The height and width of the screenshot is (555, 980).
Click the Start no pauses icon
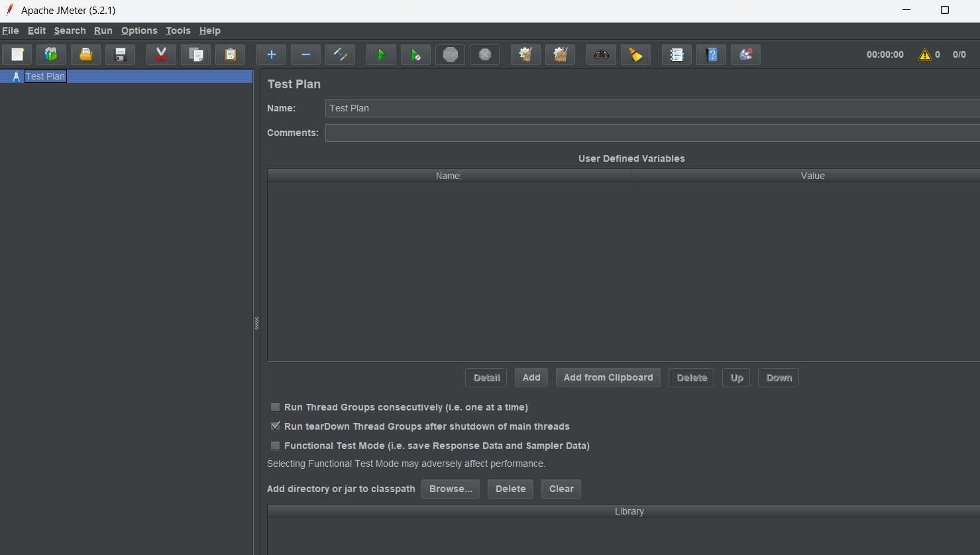[415, 54]
